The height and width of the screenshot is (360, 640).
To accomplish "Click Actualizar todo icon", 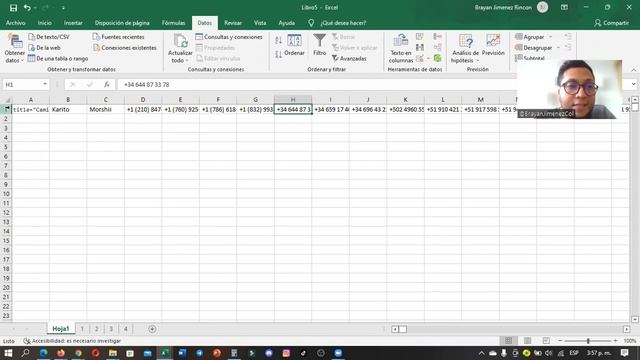I will [180, 41].
